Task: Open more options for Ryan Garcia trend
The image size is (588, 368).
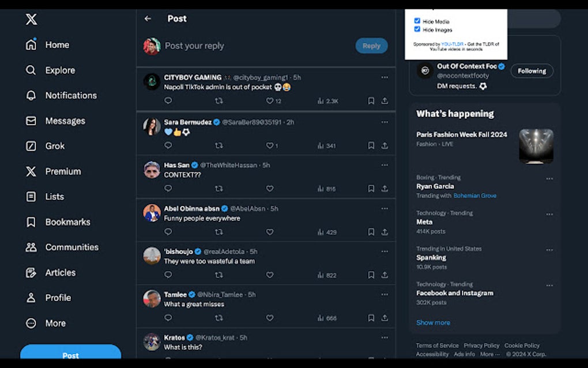Action: click(x=549, y=179)
